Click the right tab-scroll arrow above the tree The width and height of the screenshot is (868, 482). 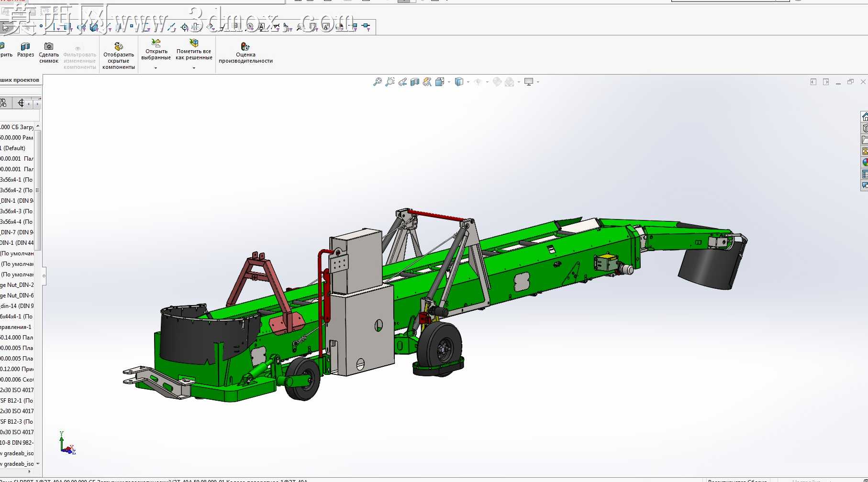coord(37,104)
